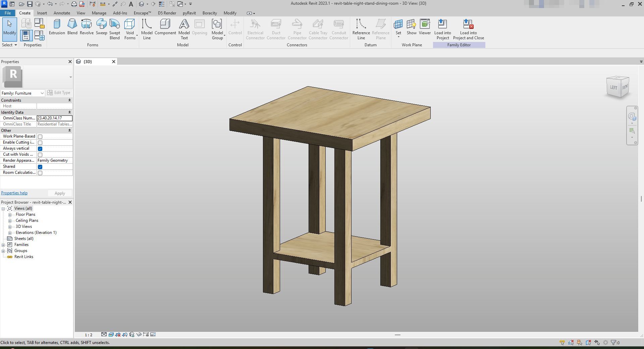This screenshot has width=644, height=349.
Task: Add a Reference Line
Action: (361, 29)
